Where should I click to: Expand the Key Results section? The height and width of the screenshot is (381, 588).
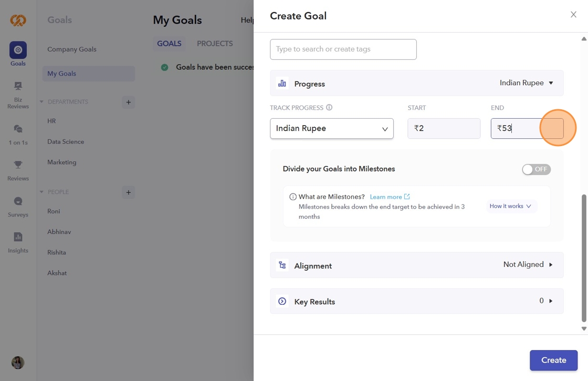tap(416, 301)
